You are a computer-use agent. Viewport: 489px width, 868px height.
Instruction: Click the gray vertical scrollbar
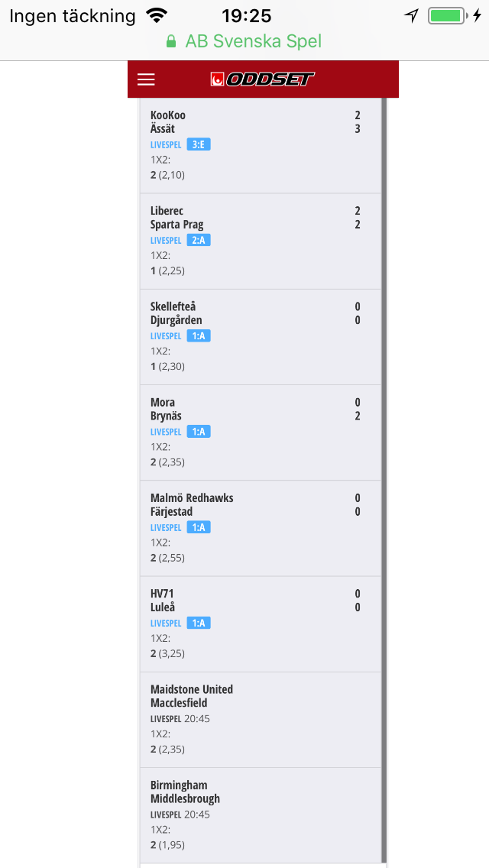click(x=384, y=481)
